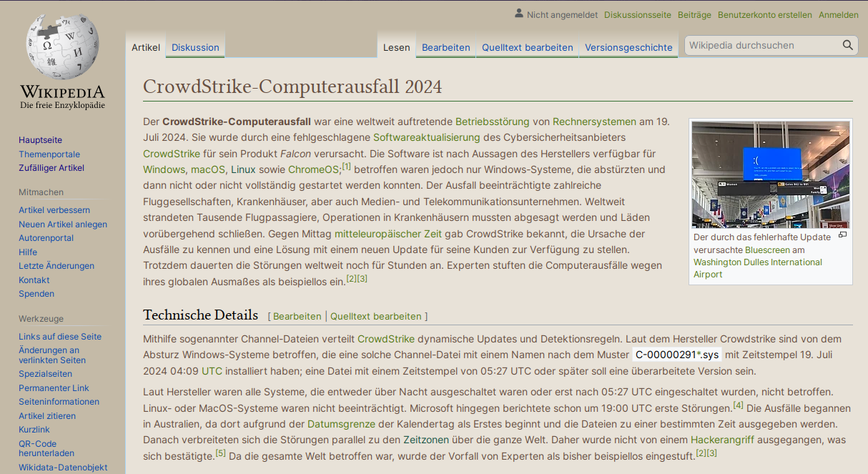Image resolution: width=868 pixels, height=474 pixels.
Task: Open the CrowdStrike article link
Action: point(171,153)
